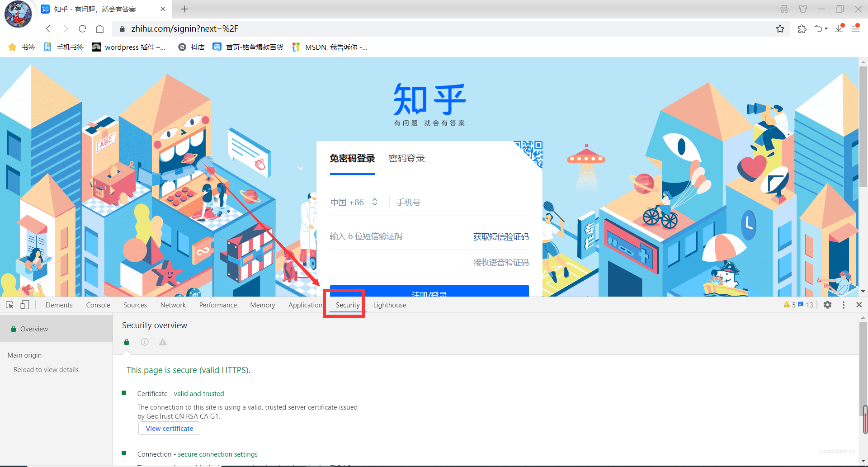This screenshot has width=868, height=467.
Task: Reload the current page
Action: tap(82, 29)
